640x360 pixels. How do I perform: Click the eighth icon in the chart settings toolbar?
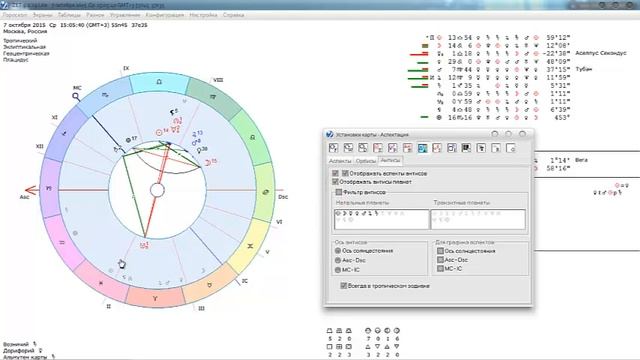437,148
